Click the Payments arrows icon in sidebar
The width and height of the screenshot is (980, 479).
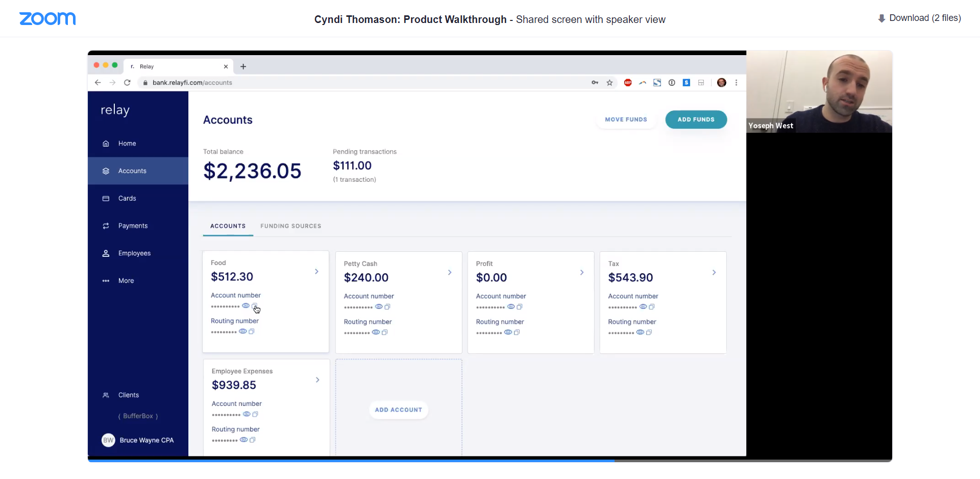pyautogui.click(x=106, y=226)
